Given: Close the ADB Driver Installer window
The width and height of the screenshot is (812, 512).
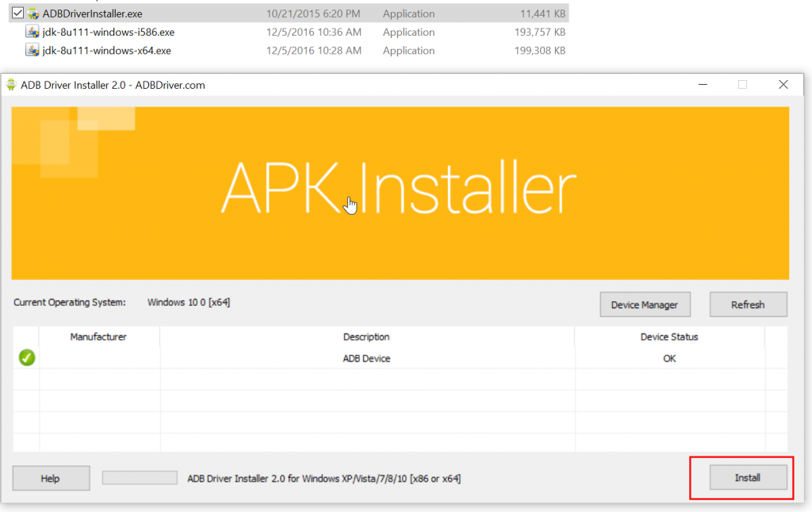Looking at the screenshot, I should (783, 84).
